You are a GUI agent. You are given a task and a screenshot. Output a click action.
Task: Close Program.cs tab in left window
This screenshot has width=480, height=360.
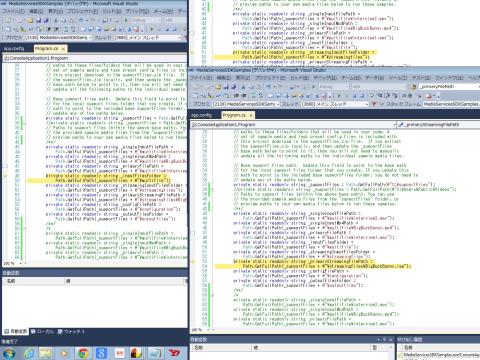pyautogui.click(x=63, y=49)
